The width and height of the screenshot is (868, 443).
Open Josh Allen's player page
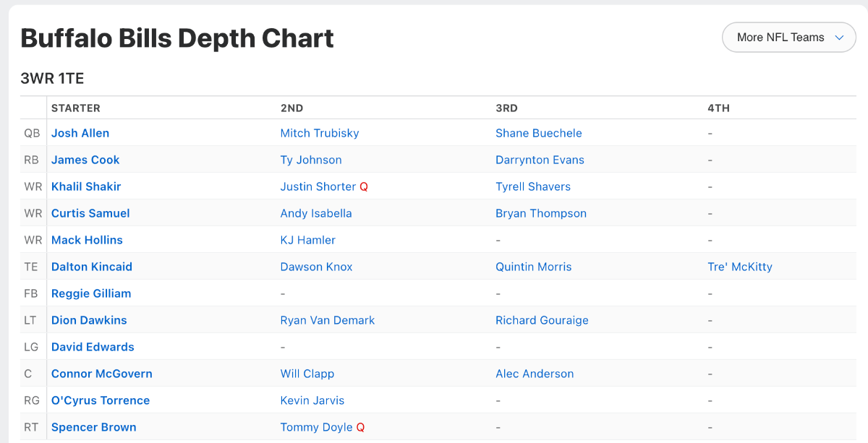pyautogui.click(x=80, y=133)
